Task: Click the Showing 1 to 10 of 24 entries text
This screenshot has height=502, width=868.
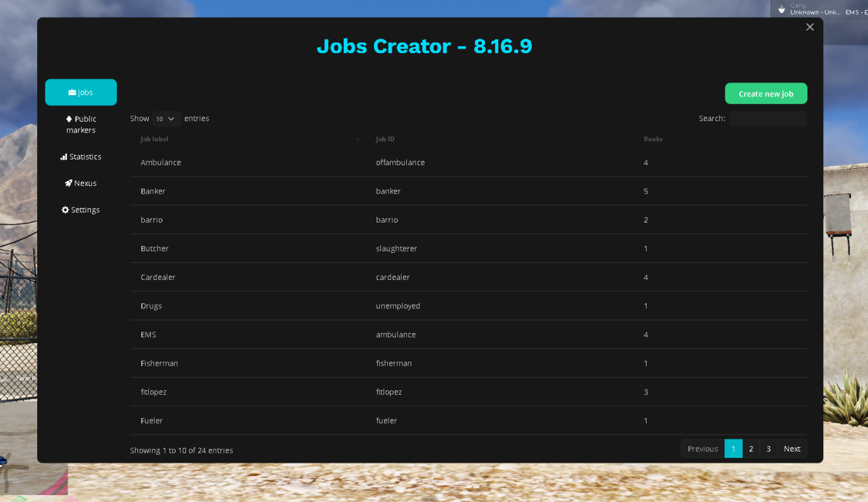Action: 182,450
